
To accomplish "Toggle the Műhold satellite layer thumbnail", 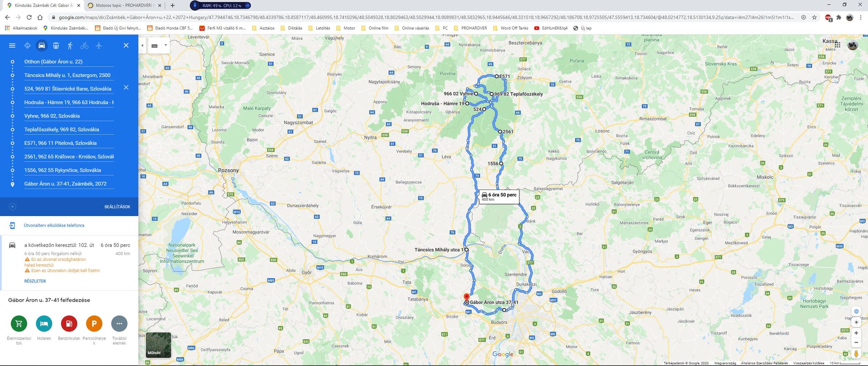I will tap(159, 345).
